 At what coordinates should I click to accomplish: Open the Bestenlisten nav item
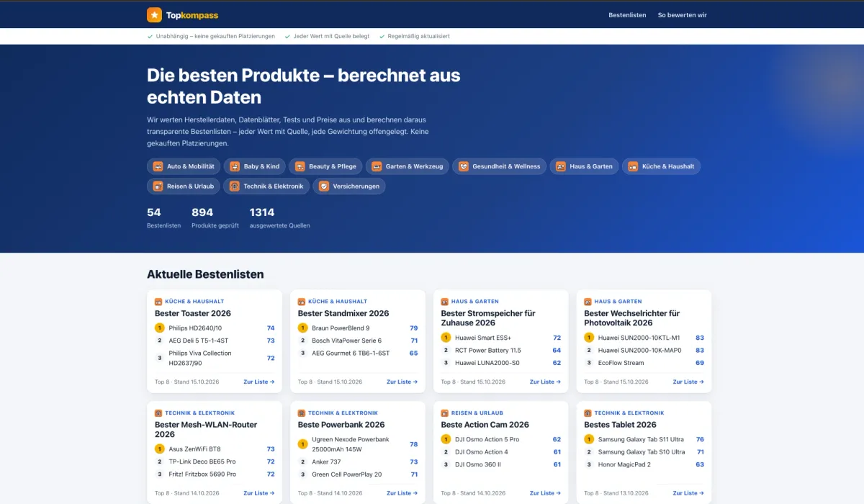pyautogui.click(x=627, y=15)
